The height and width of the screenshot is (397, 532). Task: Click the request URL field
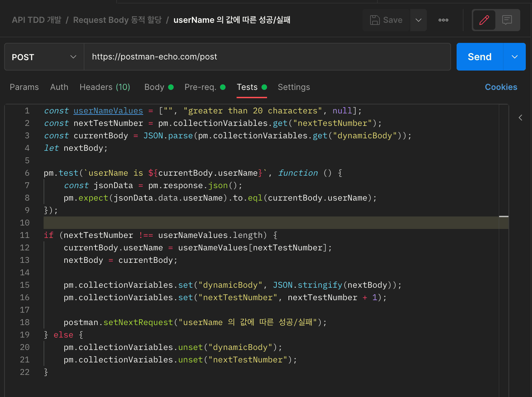(x=267, y=57)
